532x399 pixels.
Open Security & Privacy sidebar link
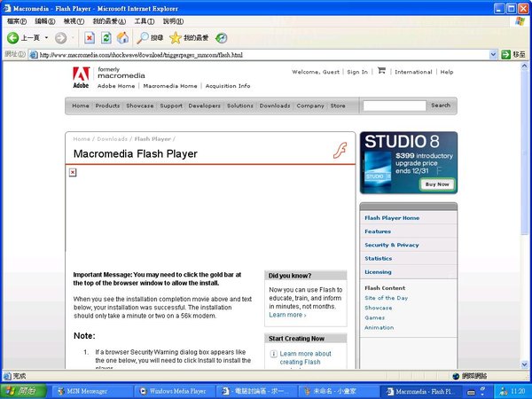pyautogui.click(x=392, y=245)
